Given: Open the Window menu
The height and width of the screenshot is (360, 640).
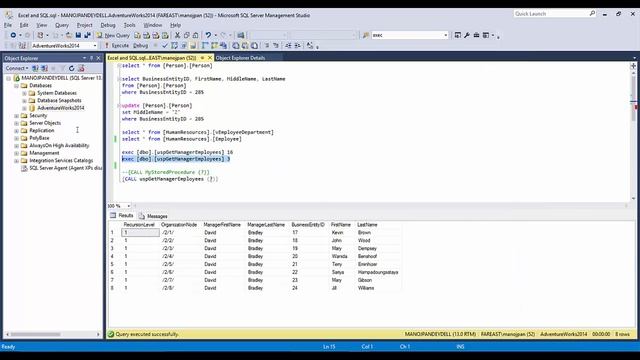Looking at the screenshot, I should tap(153, 25).
